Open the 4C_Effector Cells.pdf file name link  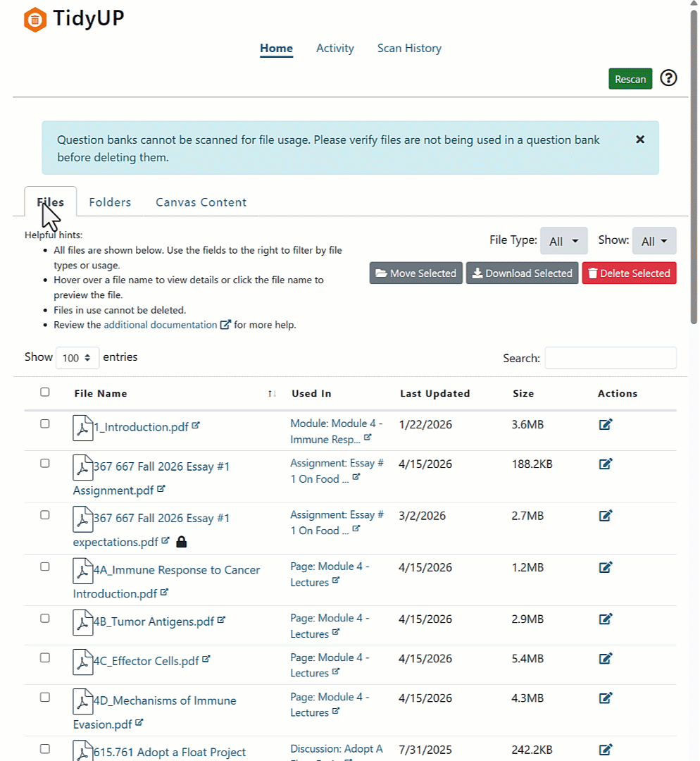point(146,661)
